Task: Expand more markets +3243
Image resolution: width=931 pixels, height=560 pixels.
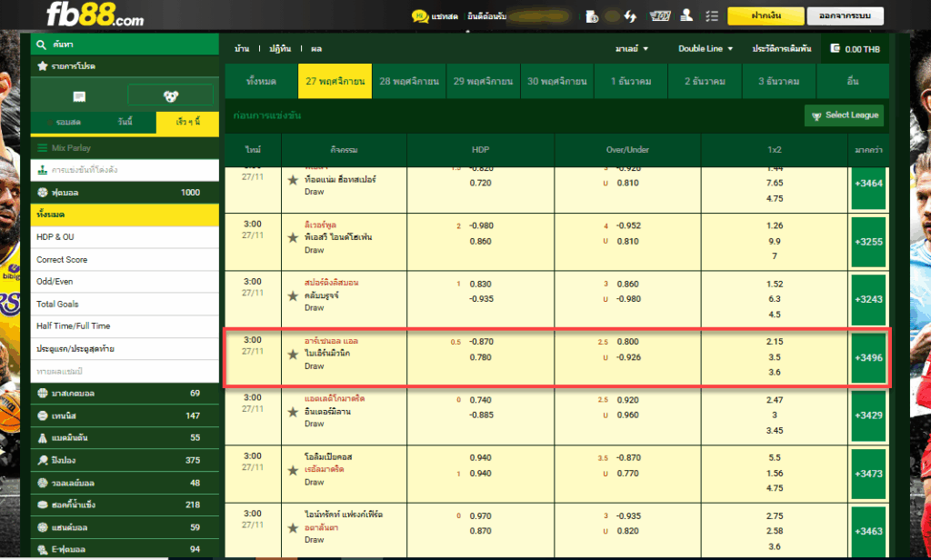Action: pyautogui.click(x=868, y=299)
